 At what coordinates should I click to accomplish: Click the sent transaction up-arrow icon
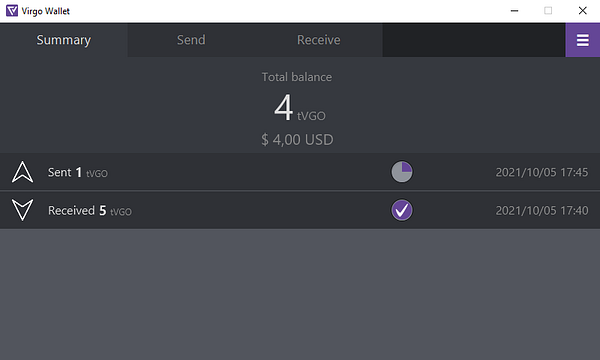(x=23, y=172)
